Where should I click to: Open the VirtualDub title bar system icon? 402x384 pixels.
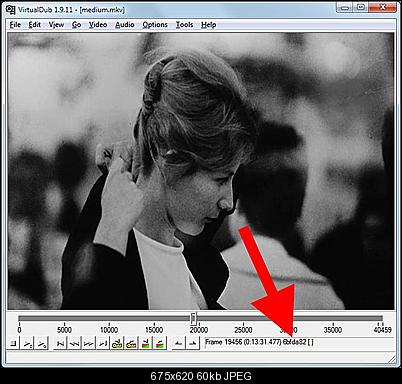pos(11,9)
